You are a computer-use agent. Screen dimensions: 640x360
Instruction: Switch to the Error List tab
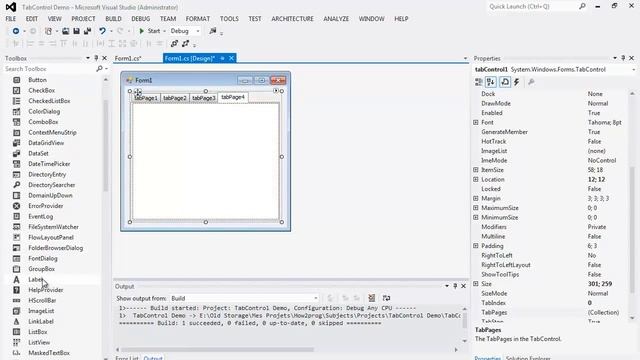[127, 358]
